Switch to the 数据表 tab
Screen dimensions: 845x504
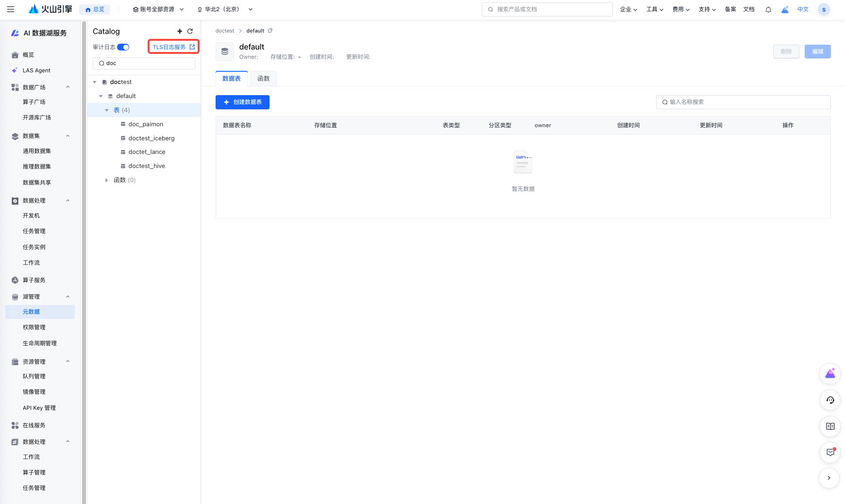232,79
